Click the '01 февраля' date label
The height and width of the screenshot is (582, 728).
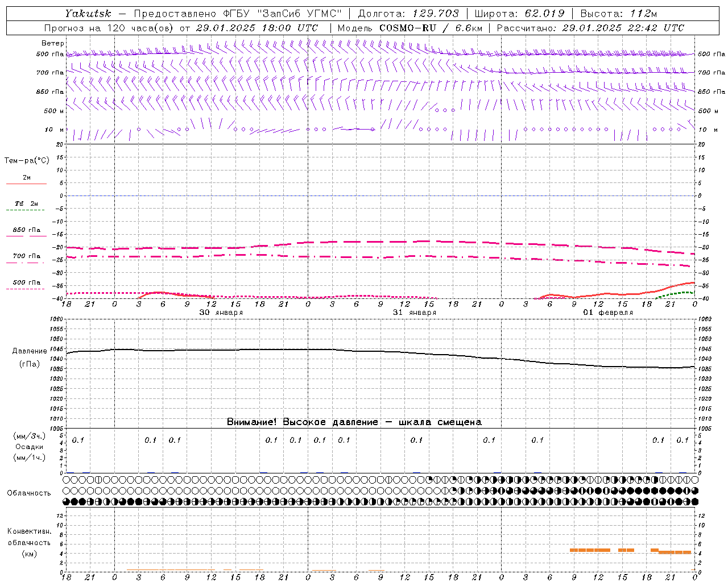608,313
